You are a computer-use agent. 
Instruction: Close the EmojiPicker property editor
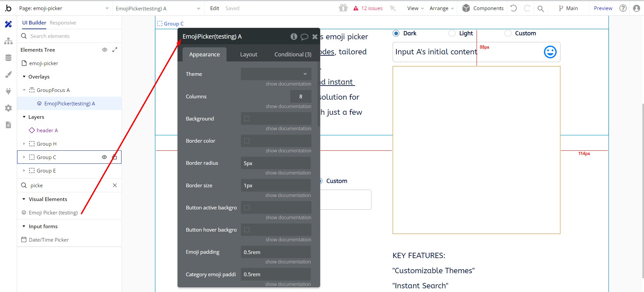pos(315,37)
